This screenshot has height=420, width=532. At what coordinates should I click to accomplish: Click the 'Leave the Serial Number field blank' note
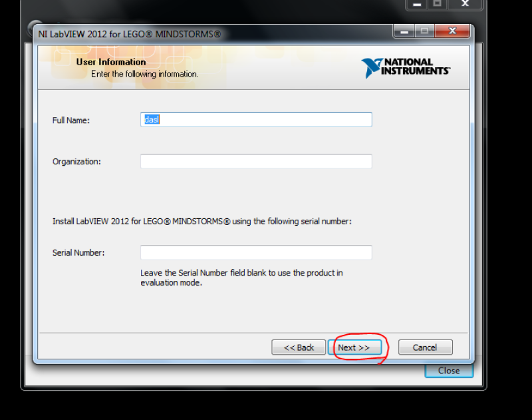[x=241, y=278]
